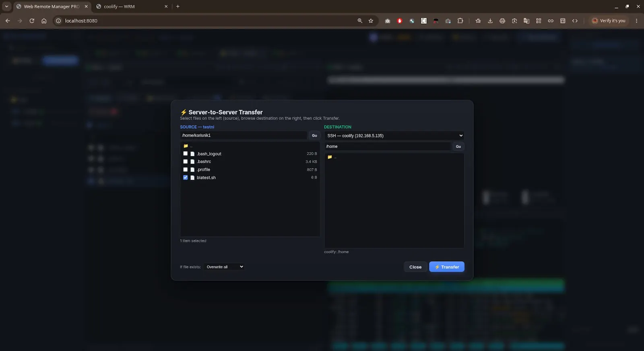Check the .profile file checkbox
The width and height of the screenshot is (644, 351).
(186, 170)
